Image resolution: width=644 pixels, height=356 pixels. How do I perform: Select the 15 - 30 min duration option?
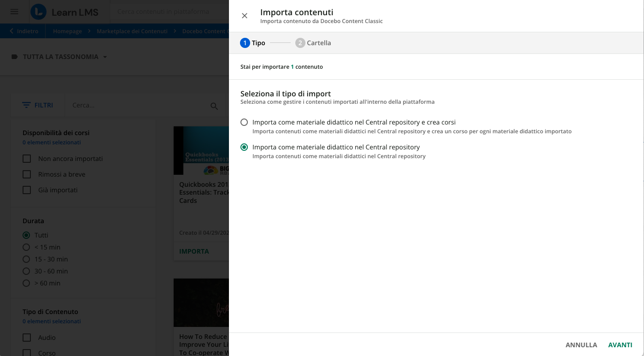coord(26,259)
